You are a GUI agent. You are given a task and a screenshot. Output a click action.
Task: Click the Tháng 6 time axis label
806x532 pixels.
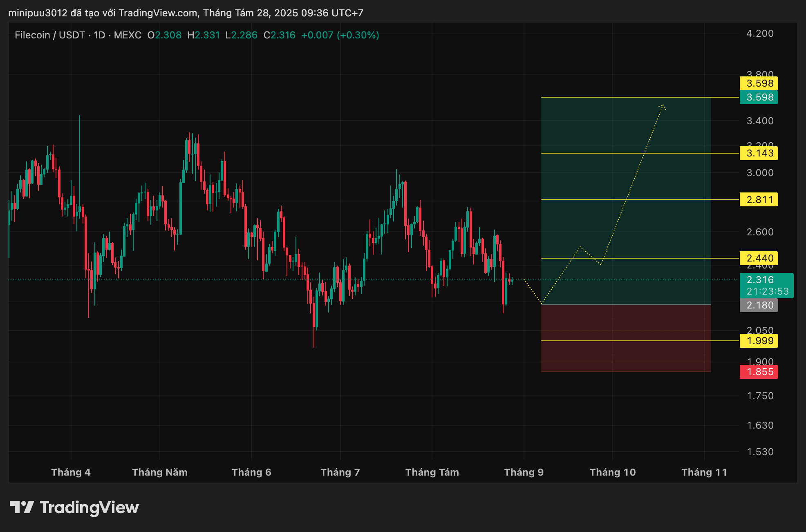[251, 472]
